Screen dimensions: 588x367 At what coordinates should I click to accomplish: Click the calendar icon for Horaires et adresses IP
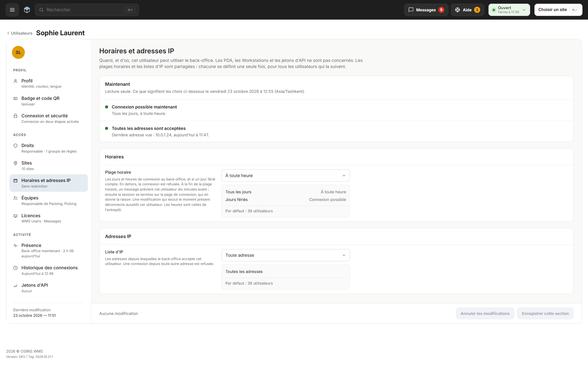[x=15, y=181]
